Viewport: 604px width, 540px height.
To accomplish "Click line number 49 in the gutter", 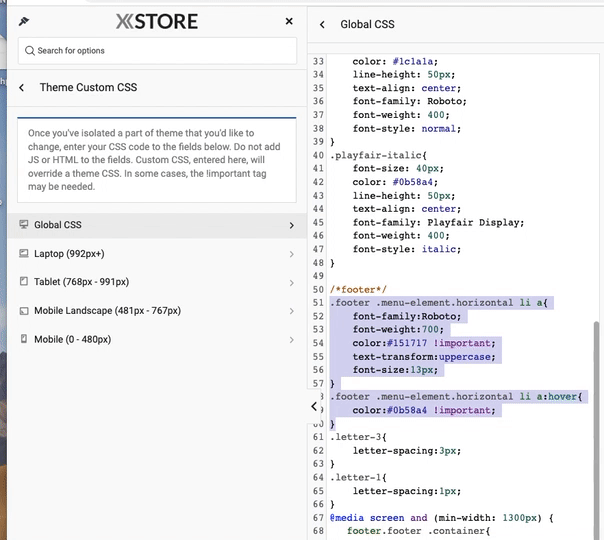I will (x=318, y=276).
